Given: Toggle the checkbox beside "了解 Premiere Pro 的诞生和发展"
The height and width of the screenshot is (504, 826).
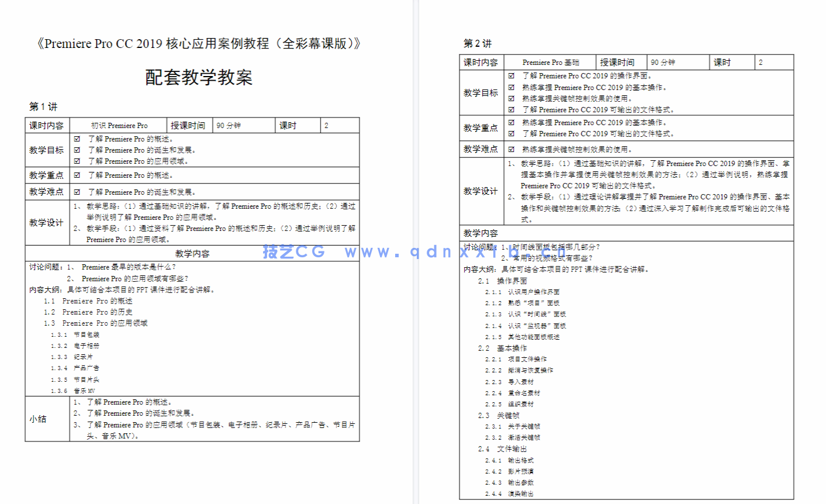Looking at the screenshot, I should tap(78, 150).
